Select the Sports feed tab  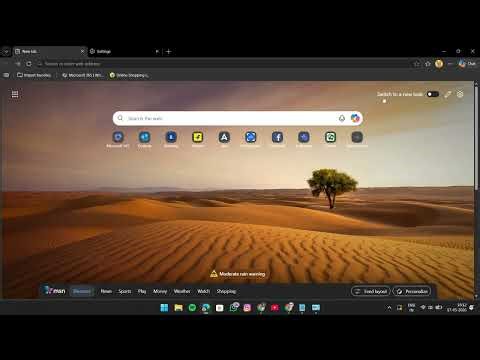point(125,291)
